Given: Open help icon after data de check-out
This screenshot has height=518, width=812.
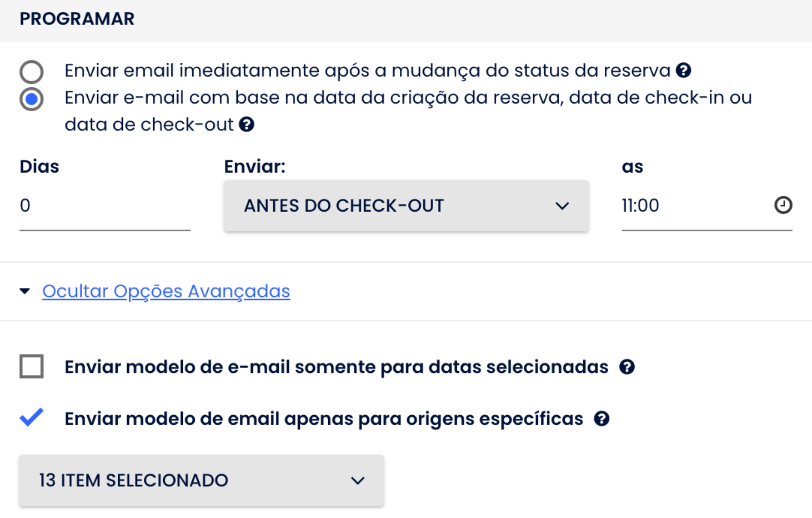Looking at the screenshot, I should coord(247,124).
